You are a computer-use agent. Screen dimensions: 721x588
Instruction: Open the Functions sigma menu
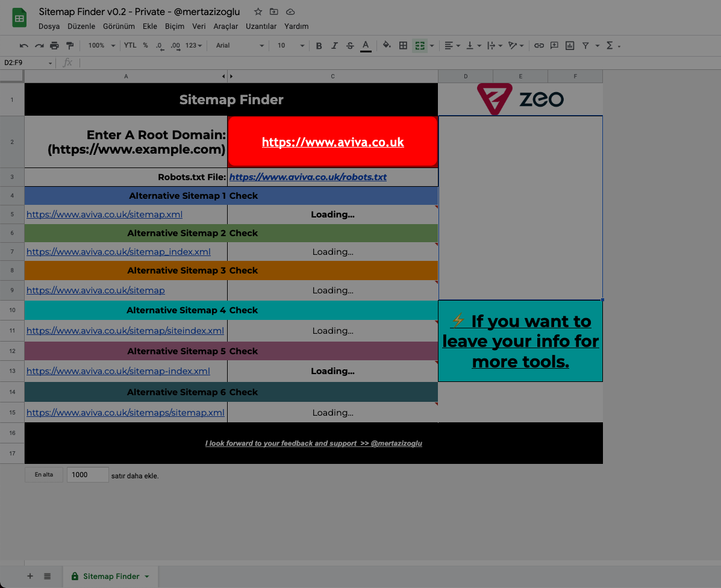point(613,46)
